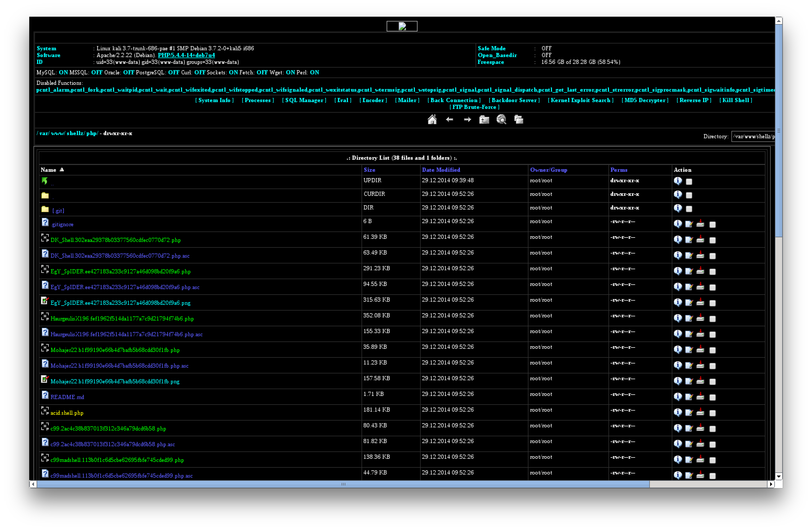Go back using the left arrow icon
This screenshot has width=812, height=530.
[x=449, y=119]
